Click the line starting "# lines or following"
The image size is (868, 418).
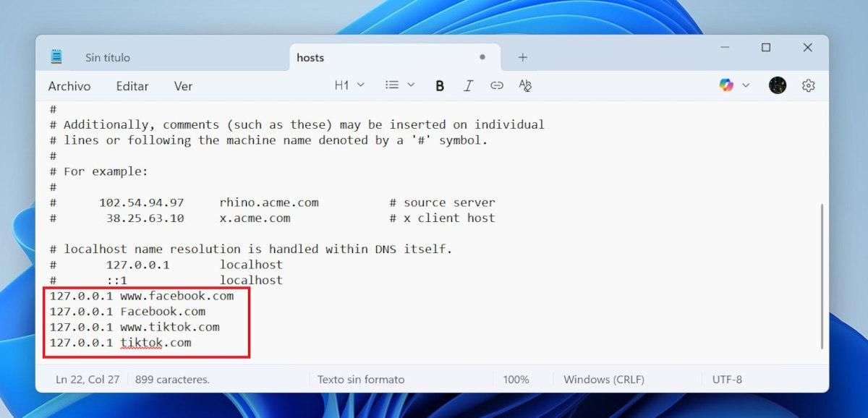point(268,140)
